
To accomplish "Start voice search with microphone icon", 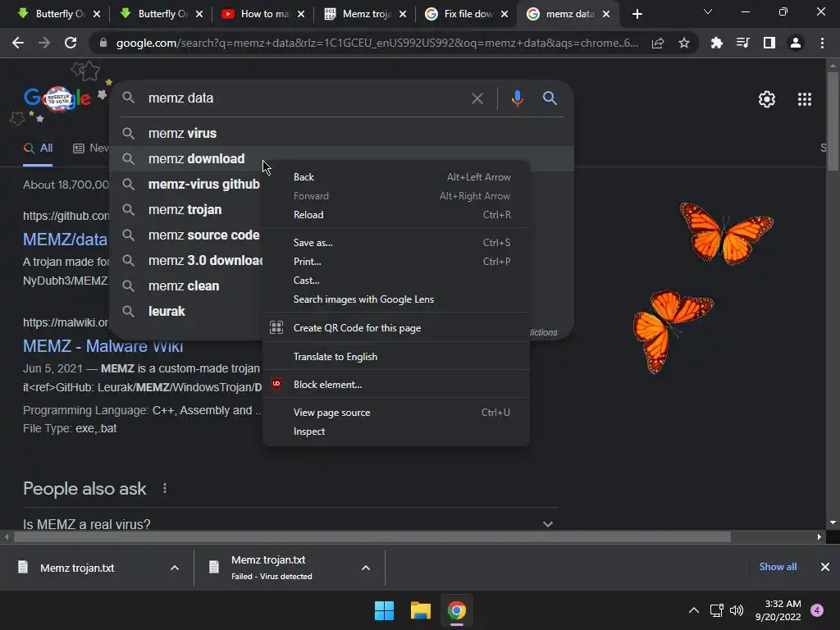I will 517,98.
